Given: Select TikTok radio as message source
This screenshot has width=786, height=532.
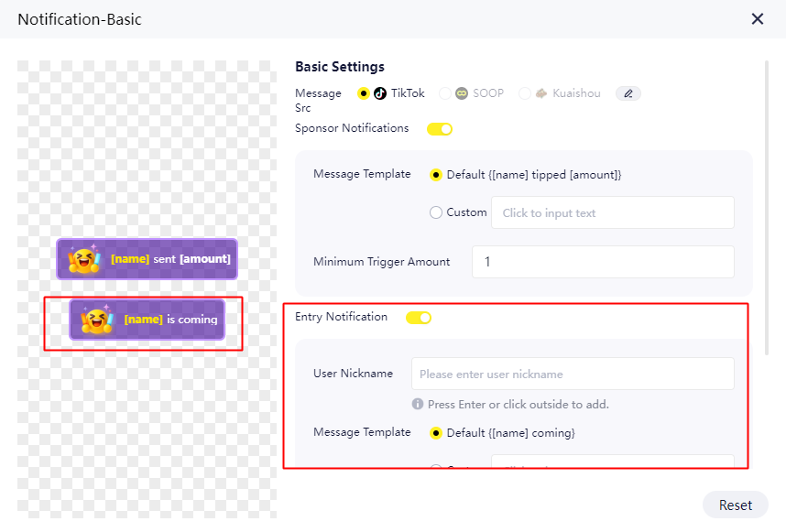Looking at the screenshot, I should click(x=364, y=93).
